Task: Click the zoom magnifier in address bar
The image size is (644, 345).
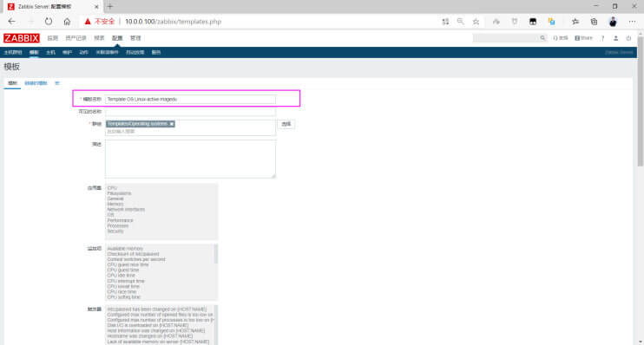Action: pyautogui.click(x=460, y=22)
